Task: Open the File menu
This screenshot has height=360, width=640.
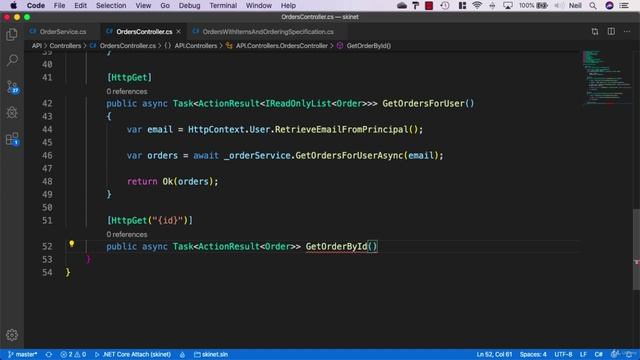Action: (59, 5)
